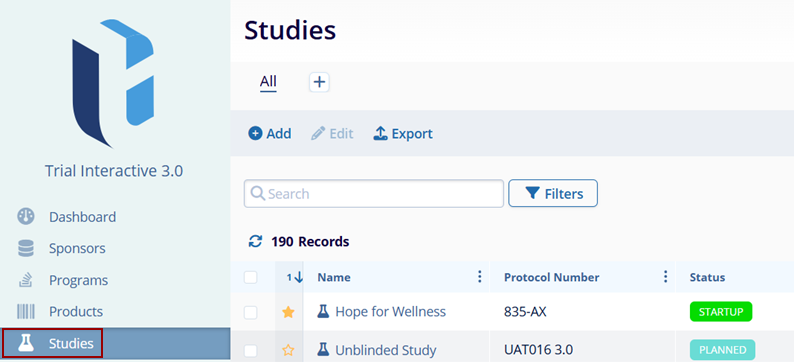Click flask icon beside Hope for Wellness
The height and width of the screenshot is (362, 794).
[x=323, y=311]
